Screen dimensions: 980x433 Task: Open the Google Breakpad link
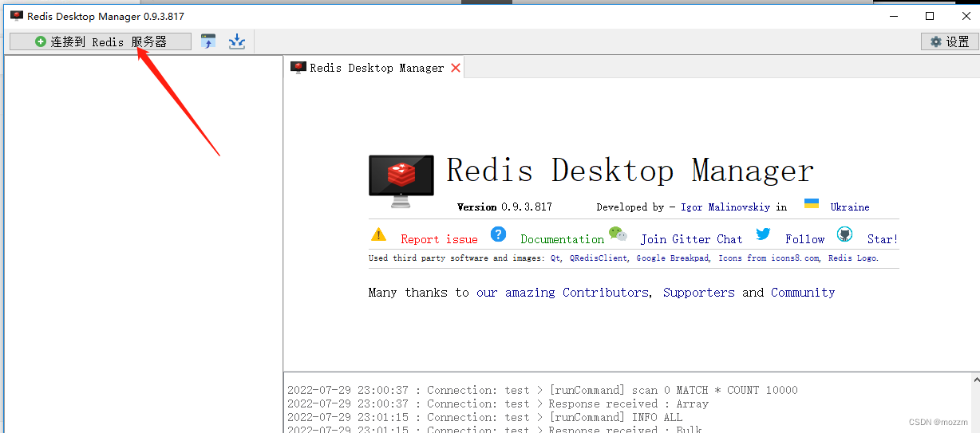click(x=672, y=258)
